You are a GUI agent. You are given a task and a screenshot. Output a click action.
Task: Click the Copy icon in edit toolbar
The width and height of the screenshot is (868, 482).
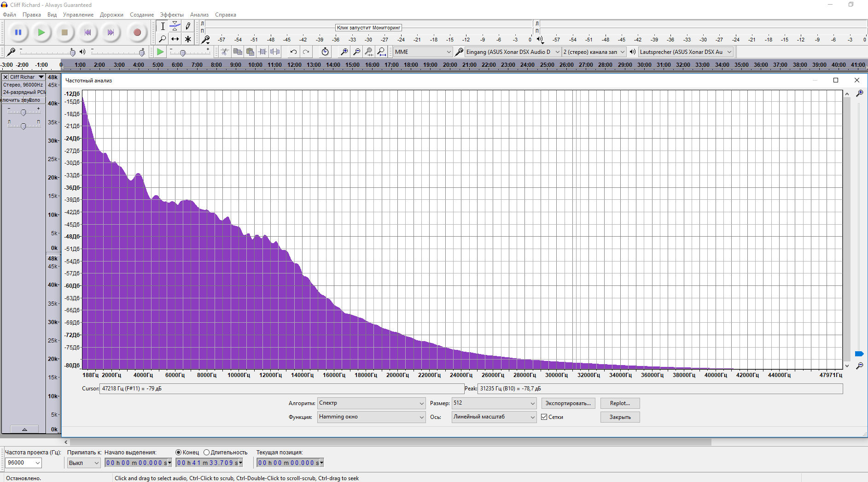click(238, 52)
